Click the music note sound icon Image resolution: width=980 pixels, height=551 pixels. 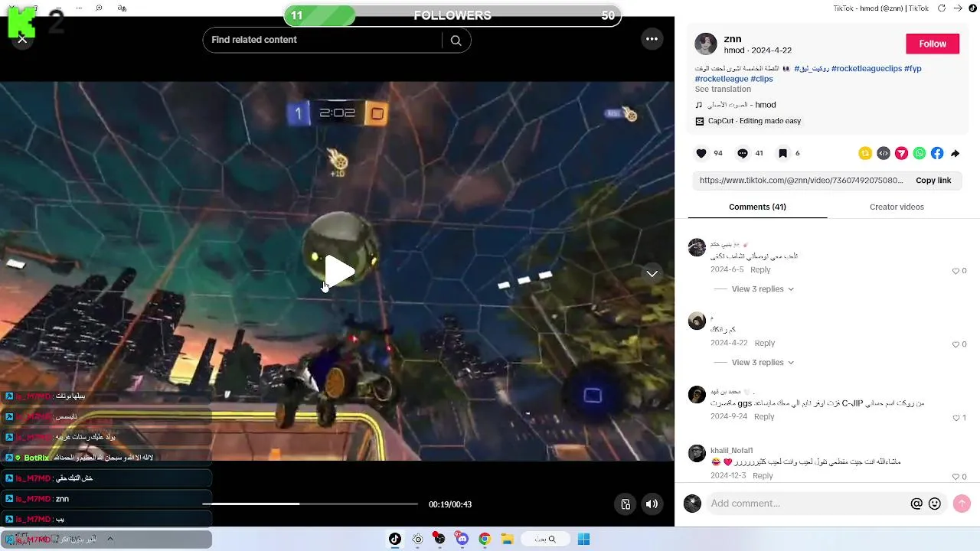pos(699,105)
